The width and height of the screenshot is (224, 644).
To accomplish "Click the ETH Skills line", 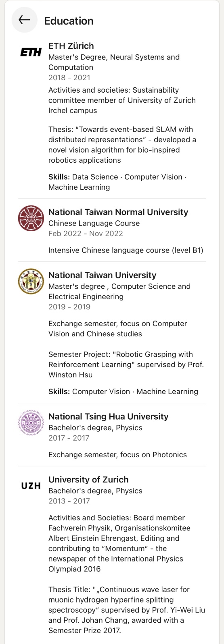I will (x=117, y=182).
